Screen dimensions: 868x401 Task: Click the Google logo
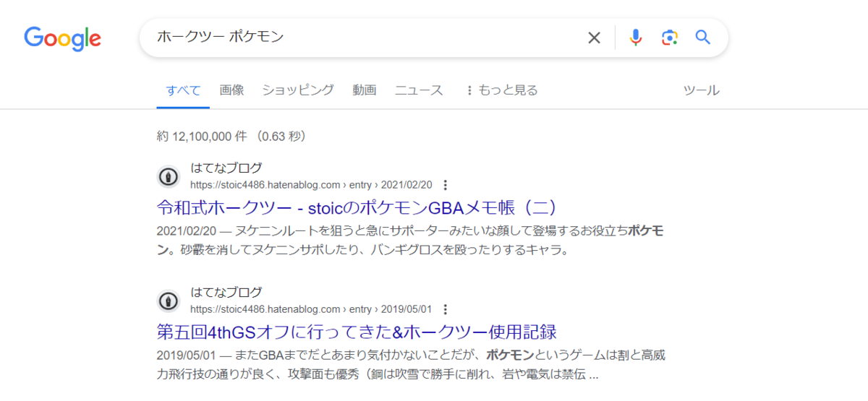(x=62, y=38)
